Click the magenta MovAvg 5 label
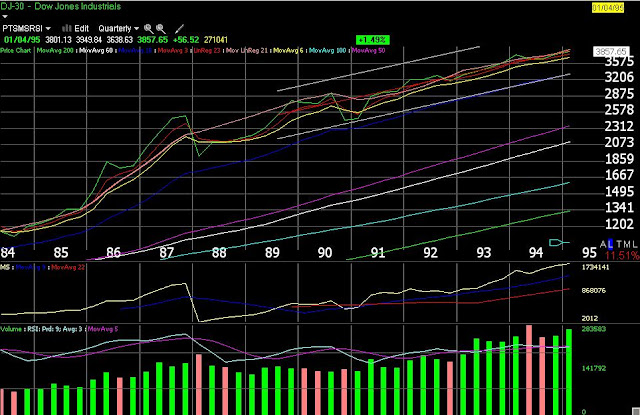640x415 pixels. click(102, 329)
